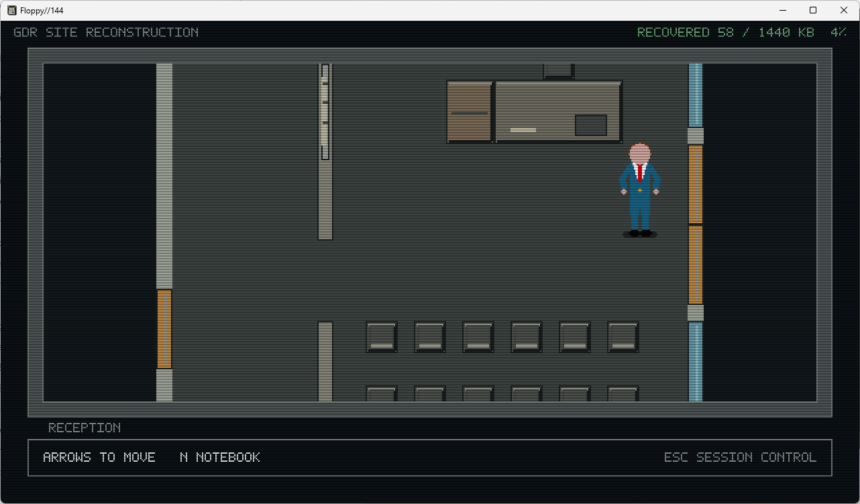Image resolution: width=860 pixels, height=504 pixels.
Task: Minimize the Floppy//144 window
Action: (x=782, y=10)
